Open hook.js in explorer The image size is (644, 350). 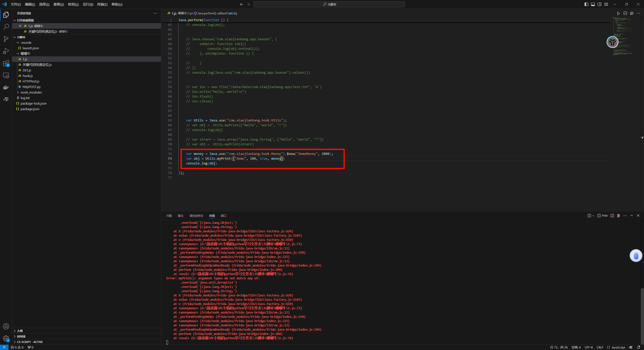[x=28, y=76]
